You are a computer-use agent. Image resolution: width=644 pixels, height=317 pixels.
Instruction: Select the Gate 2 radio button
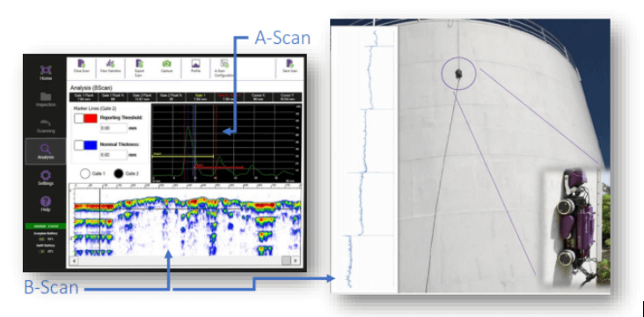tap(119, 173)
